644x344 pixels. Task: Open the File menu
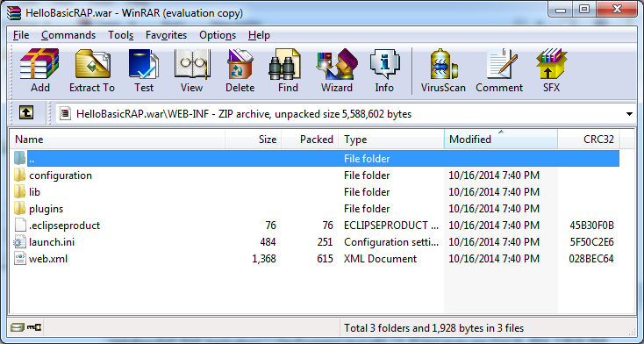pyautogui.click(x=21, y=35)
